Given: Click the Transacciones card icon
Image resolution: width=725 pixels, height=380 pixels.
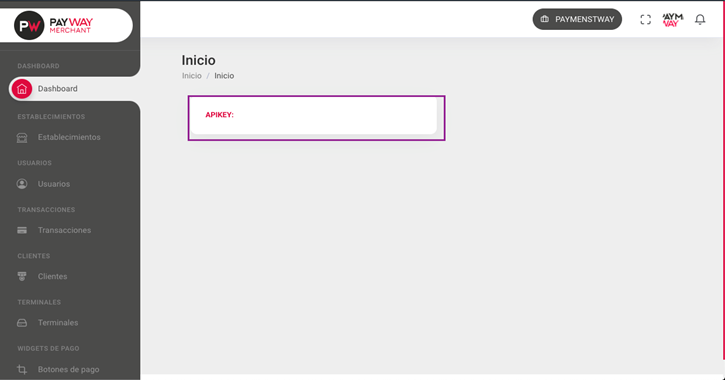Looking at the screenshot, I should click(22, 230).
